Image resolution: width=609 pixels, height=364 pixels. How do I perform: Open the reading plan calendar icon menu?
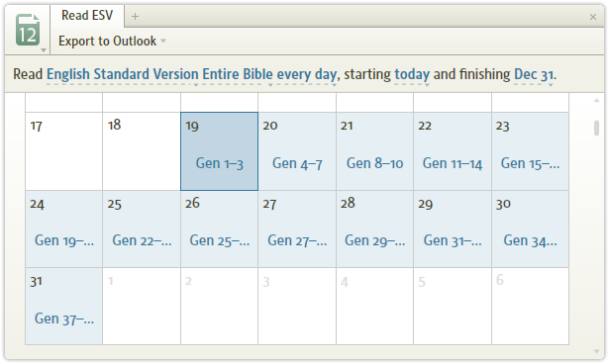point(28,31)
